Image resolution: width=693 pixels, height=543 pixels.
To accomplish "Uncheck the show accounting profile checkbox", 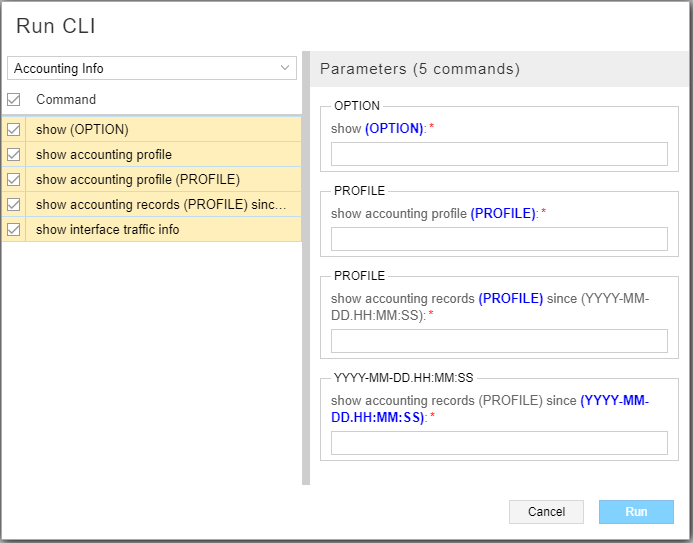I will [14, 154].
